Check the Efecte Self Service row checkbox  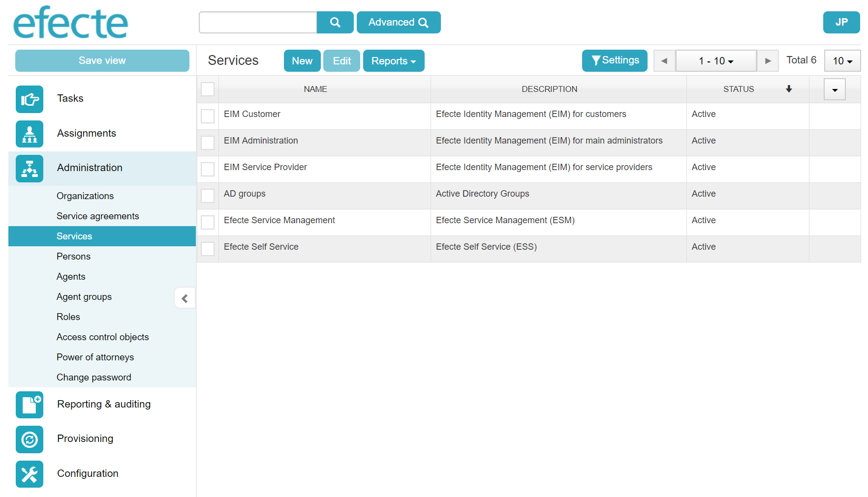point(208,249)
